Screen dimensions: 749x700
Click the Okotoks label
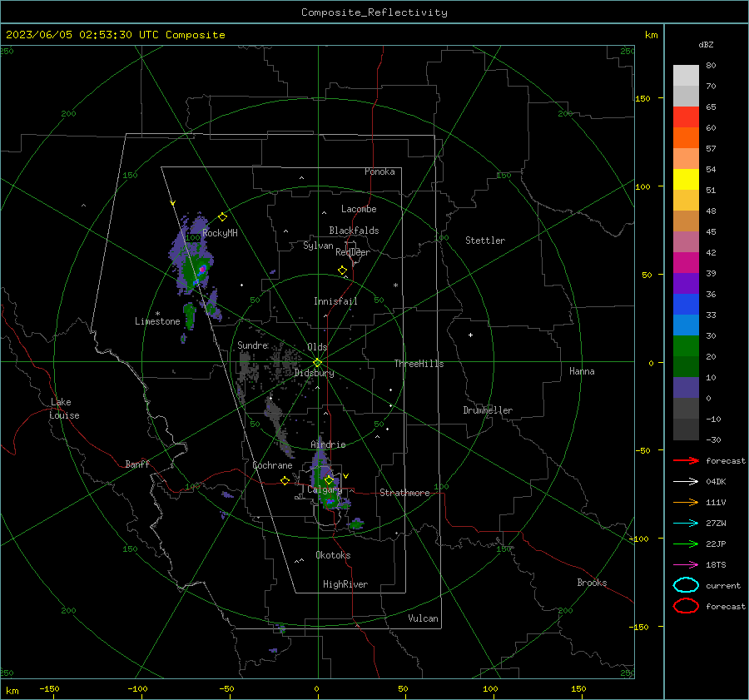pyautogui.click(x=333, y=555)
